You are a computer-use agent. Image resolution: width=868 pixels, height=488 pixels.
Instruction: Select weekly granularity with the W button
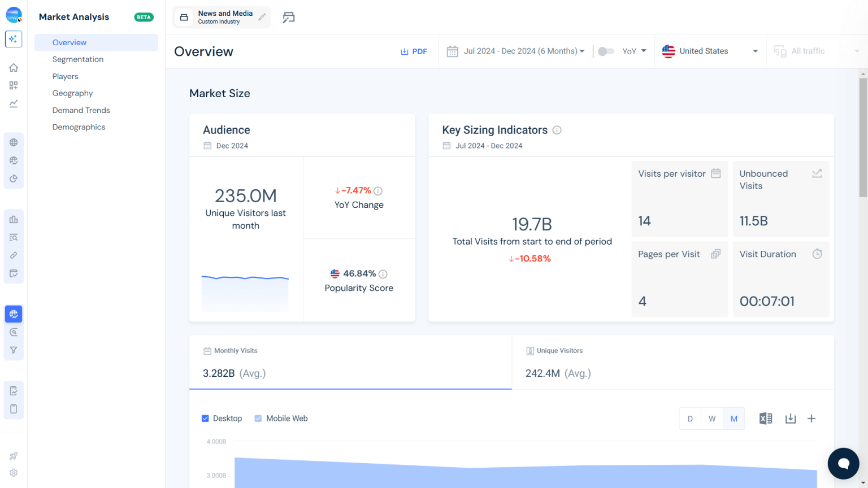712,418
